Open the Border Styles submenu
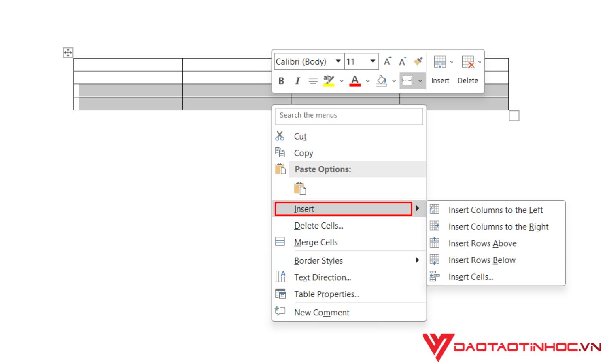The height and width of the screenshot is (364, 607). point(349,260)
